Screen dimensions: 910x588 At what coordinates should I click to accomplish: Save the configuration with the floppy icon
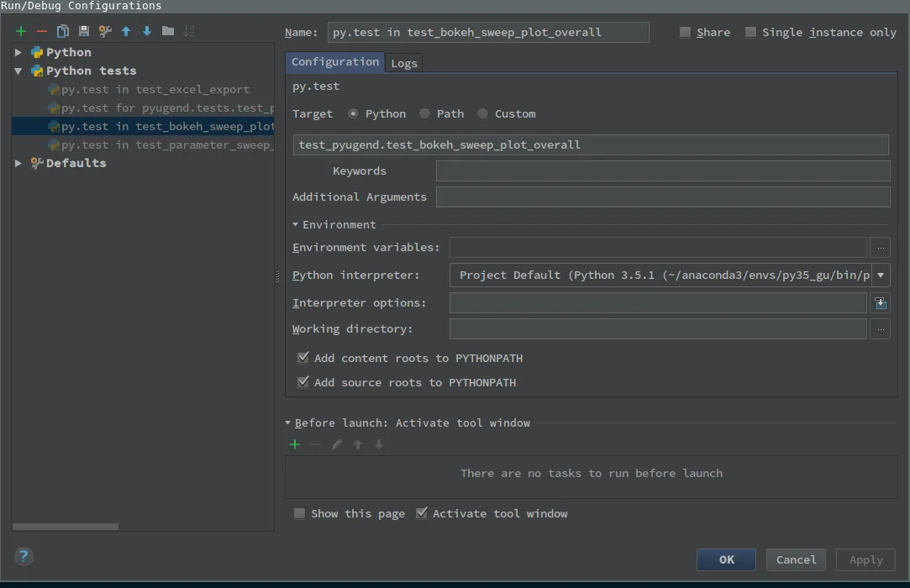pyautogui.click(x=84, y=31)
